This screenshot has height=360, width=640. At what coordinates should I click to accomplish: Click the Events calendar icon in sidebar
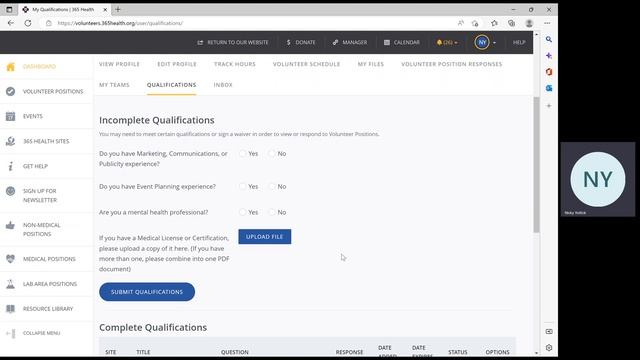click(x=11, y=116)
